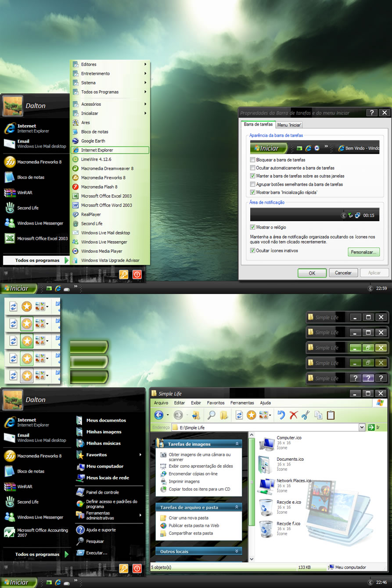392x588 pixels.
Task: Select the Network Places.ico file
Action: (284, 486)
